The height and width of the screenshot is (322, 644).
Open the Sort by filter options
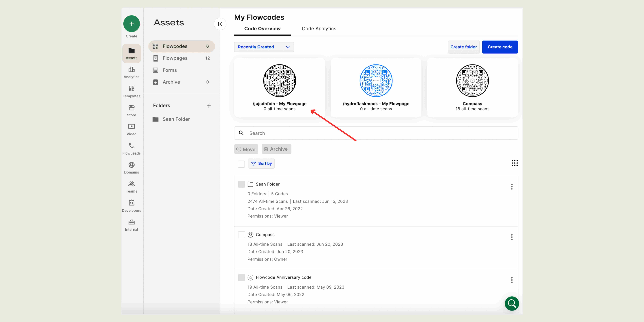coord(262,163)
